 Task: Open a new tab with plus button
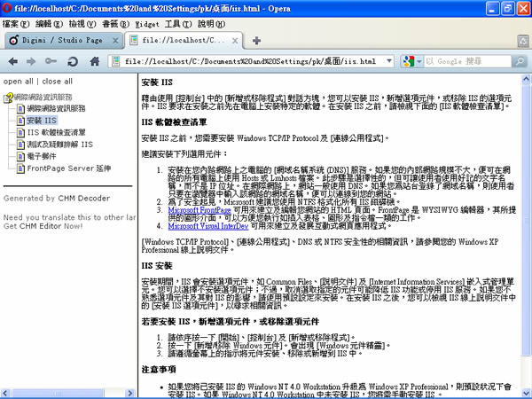coord(256,41)
